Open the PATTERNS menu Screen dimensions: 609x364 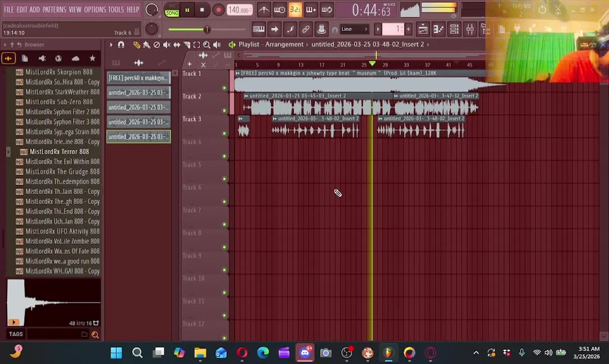click(54, 10)
